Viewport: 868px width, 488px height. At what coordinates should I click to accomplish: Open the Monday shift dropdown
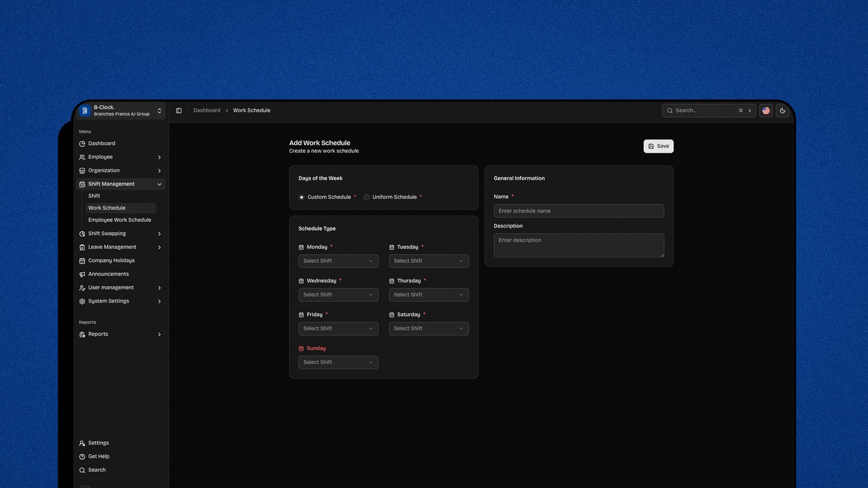click(x=338, y=261)
